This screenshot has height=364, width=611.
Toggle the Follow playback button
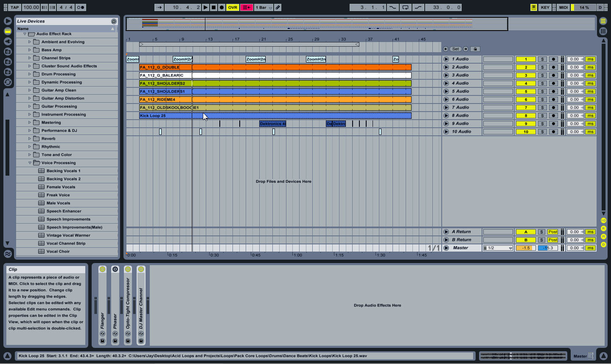[x=159, y=7]
